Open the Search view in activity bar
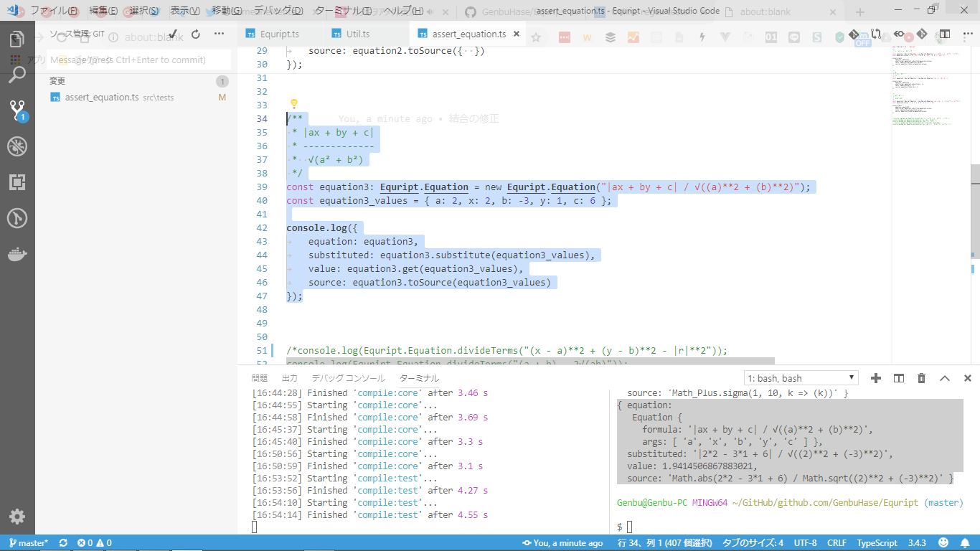The height and width of the screenshot is (551, 980). [17, 75]
